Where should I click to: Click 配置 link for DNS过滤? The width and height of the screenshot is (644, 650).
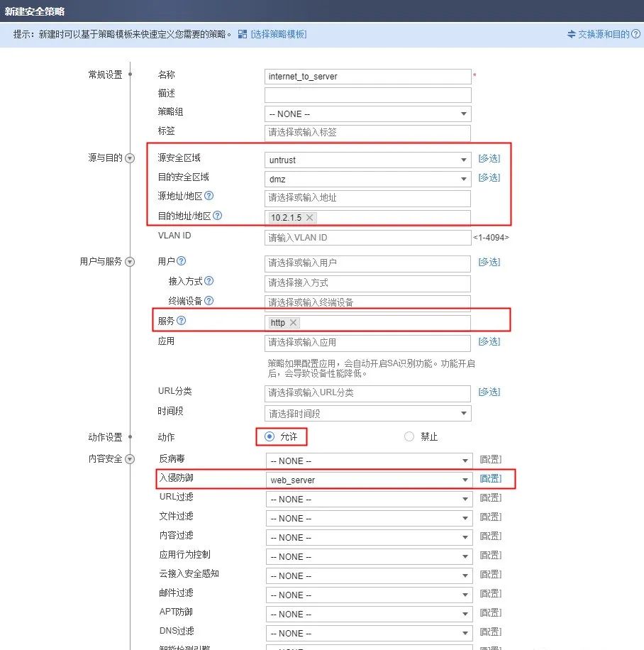491,632
